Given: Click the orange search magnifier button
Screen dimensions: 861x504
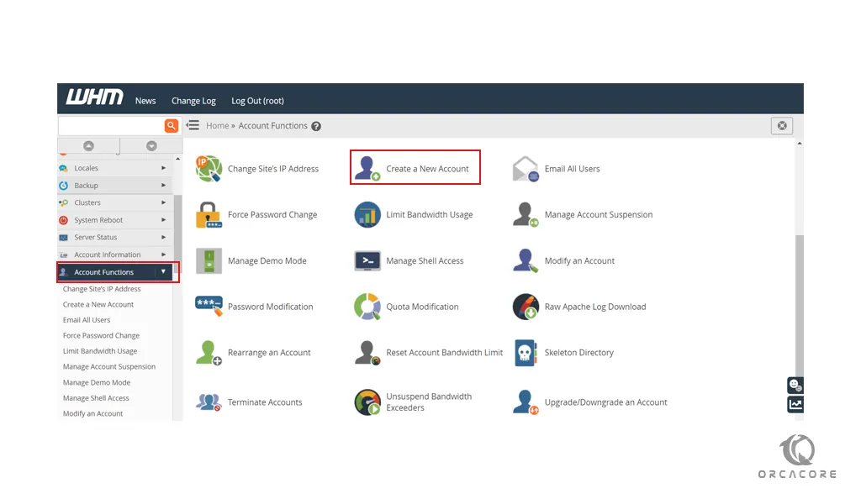Looking at the screenshot, I should tap(172, 126).
